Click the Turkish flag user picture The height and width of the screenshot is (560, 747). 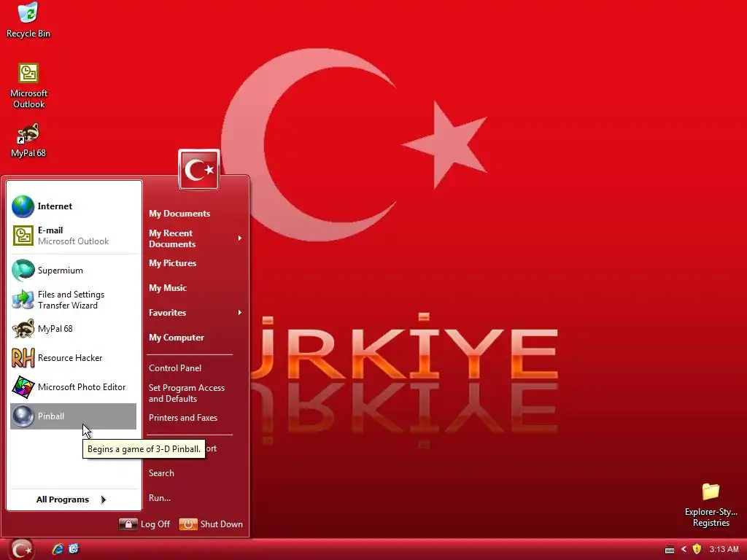pos(199,170)
